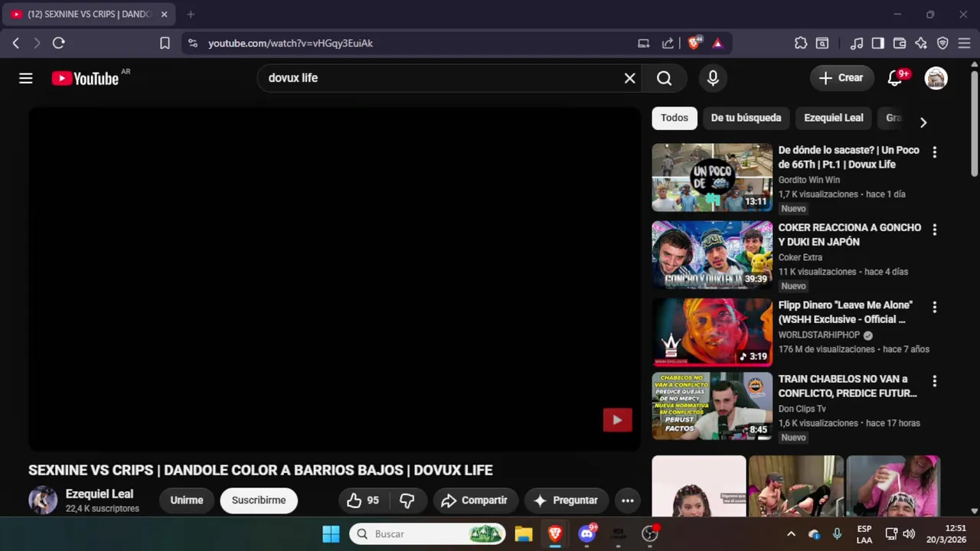Open the Brave Rewards triangle icon

pos(717,44)
